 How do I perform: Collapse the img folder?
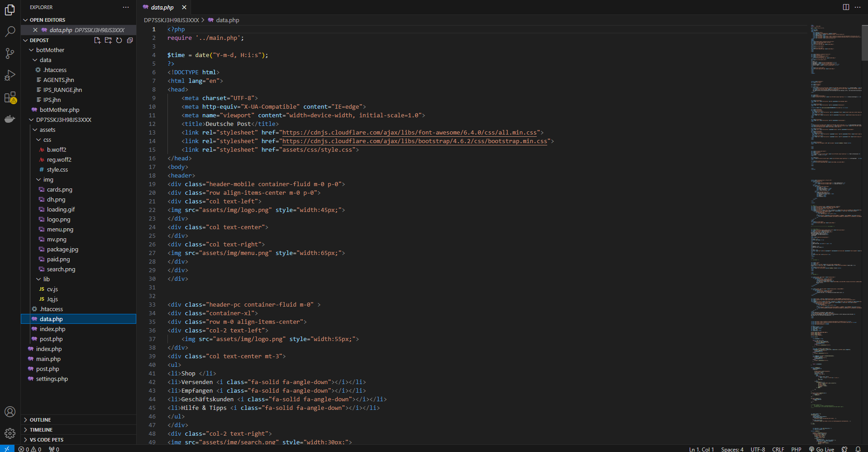click(x=48, y=179)
